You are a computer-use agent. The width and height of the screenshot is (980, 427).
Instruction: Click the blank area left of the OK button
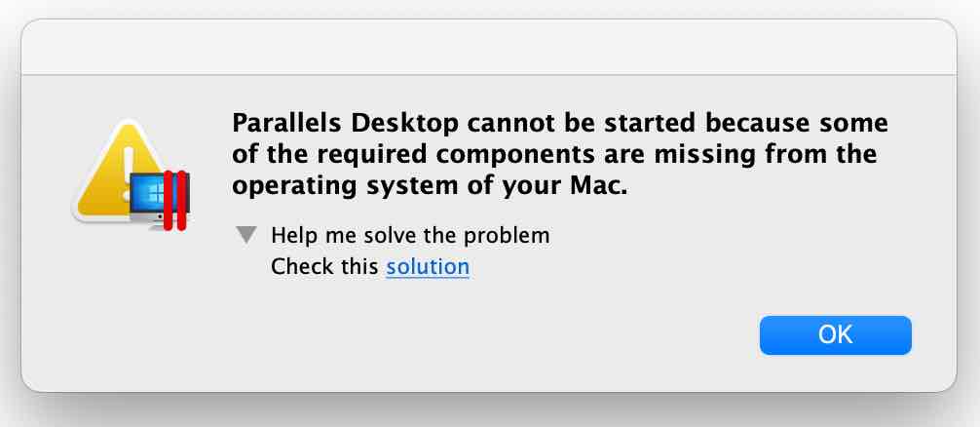(584, 335)
